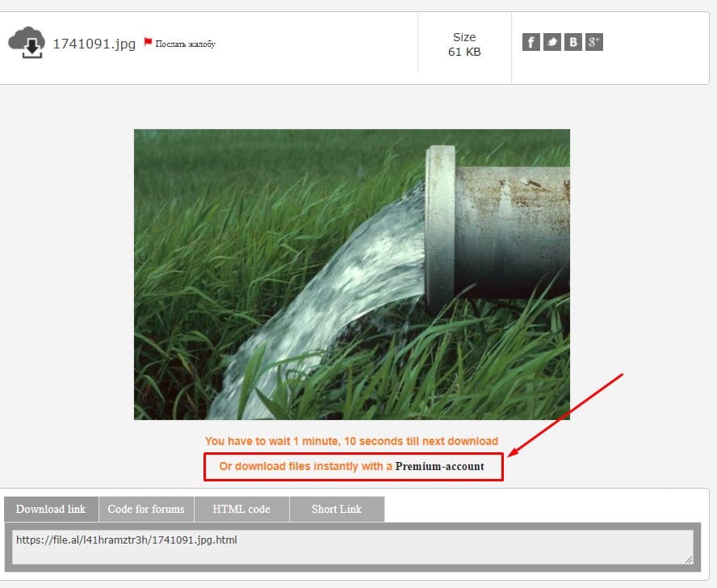Open the Premium-account link
This screenshot has width=717, height=588.
[x=439, y=466]
